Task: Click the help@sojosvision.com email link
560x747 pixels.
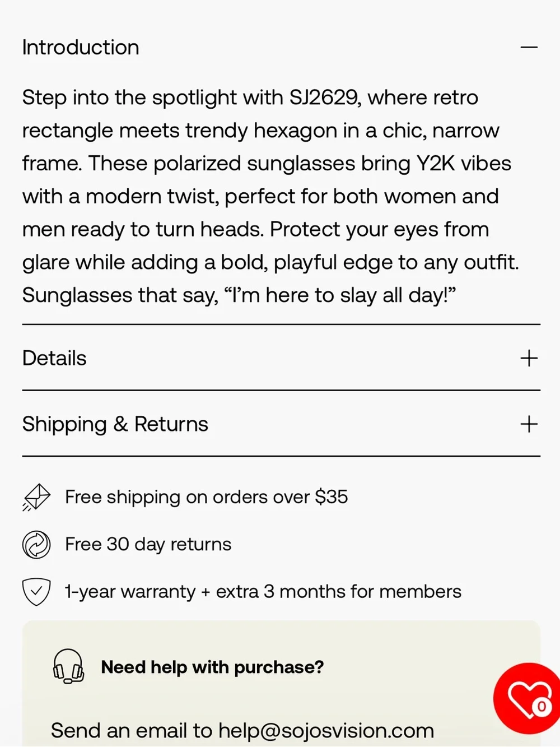Action: 326,731
